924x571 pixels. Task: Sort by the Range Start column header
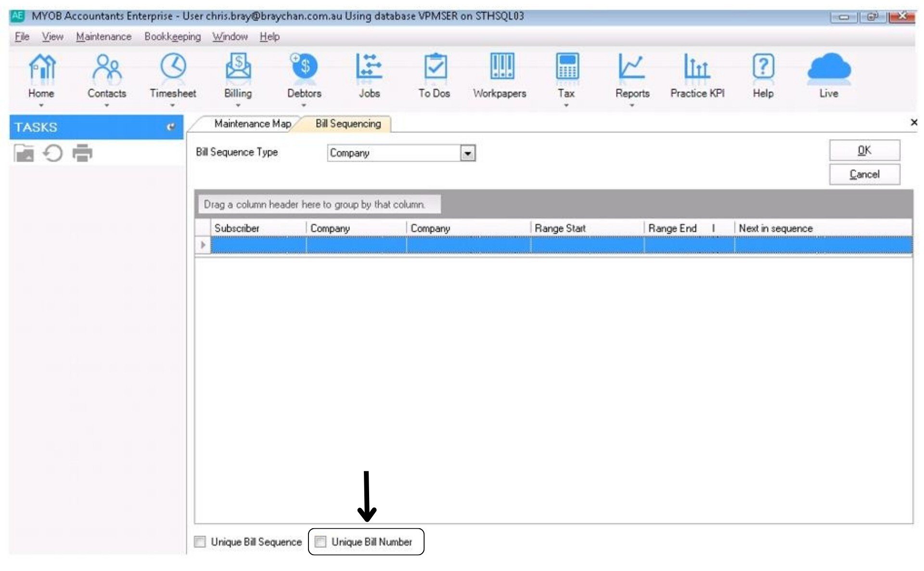[x=560, y=228]
